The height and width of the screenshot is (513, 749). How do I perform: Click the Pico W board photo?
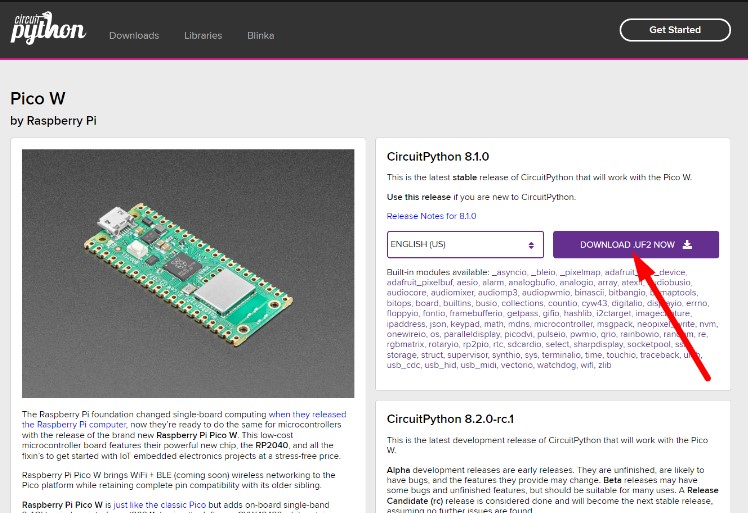coord(188,273)
